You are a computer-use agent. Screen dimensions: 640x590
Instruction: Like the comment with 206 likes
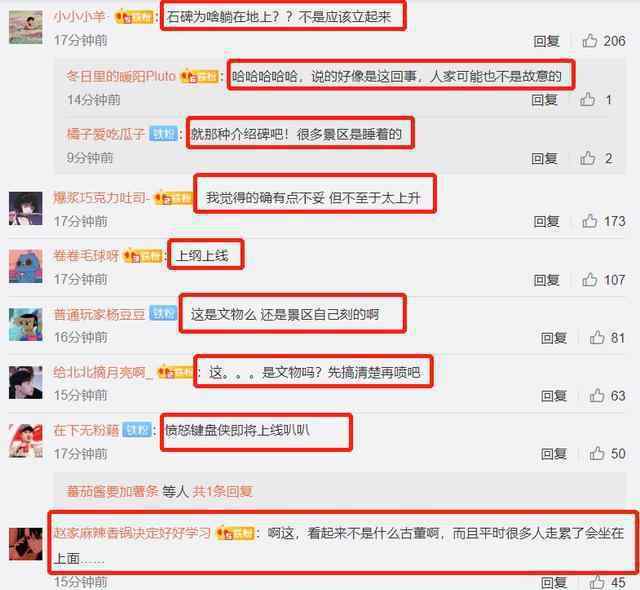click(x=590, y=40)
